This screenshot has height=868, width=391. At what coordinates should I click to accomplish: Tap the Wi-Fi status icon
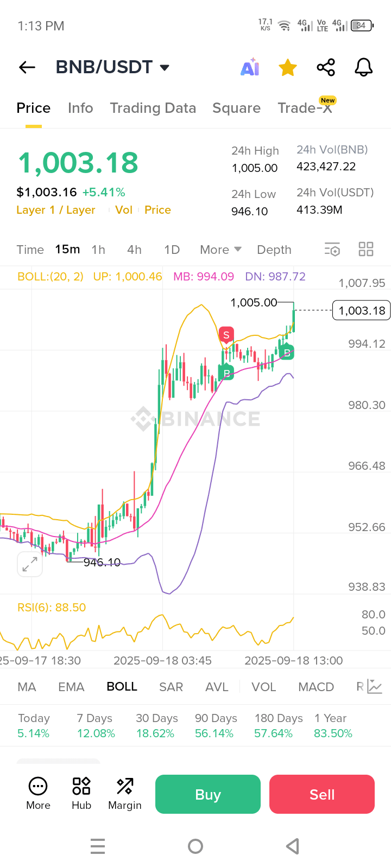point(283,25)
